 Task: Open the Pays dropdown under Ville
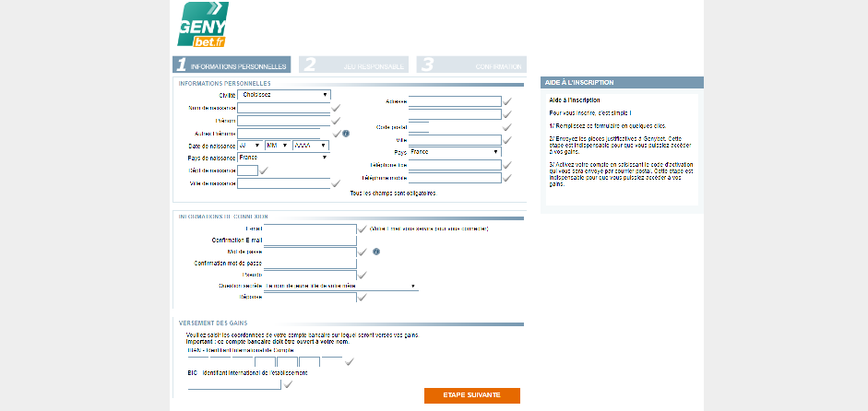pyautogui.click(x=455, y=151)
